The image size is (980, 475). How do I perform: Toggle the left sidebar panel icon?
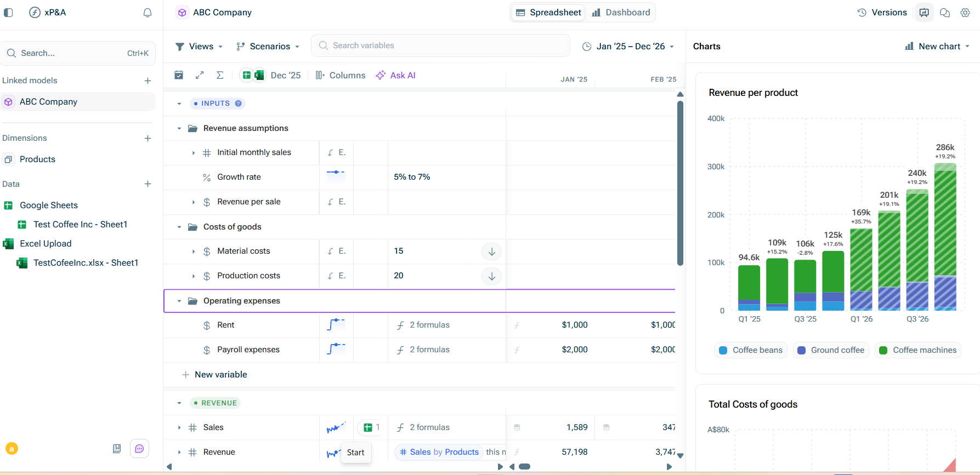click(x=8, y=13)
